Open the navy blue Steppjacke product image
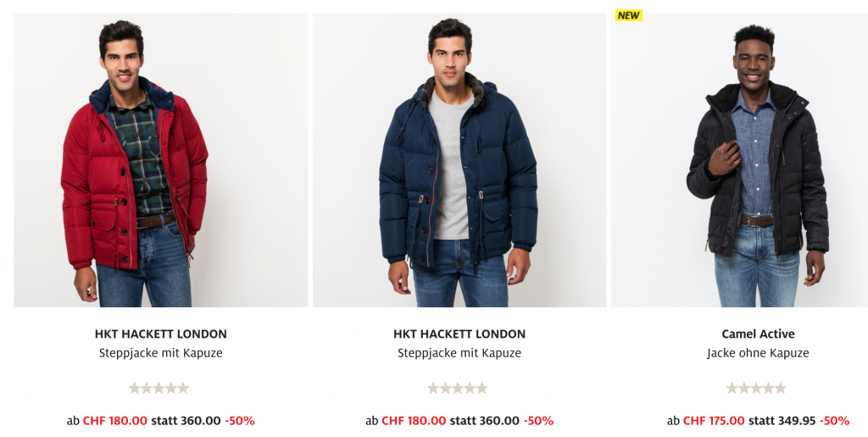This screenshot has width=868, height=437. click(x=459, y=160)
